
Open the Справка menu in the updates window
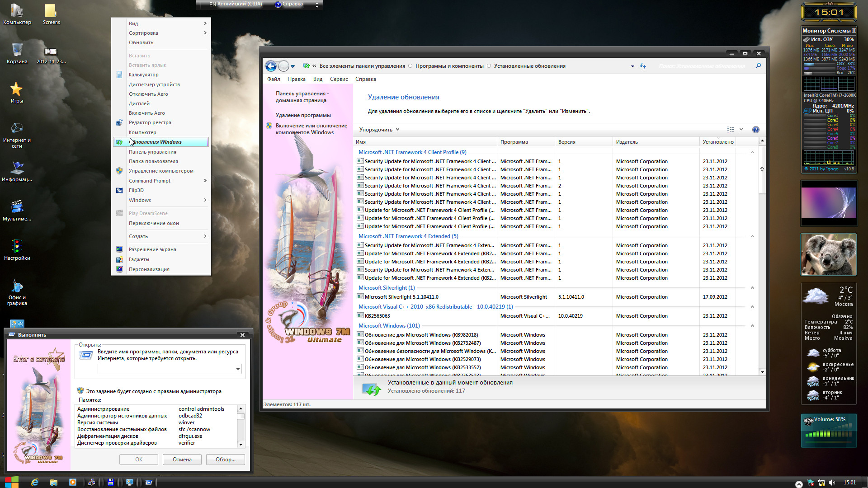click(365, 79)
